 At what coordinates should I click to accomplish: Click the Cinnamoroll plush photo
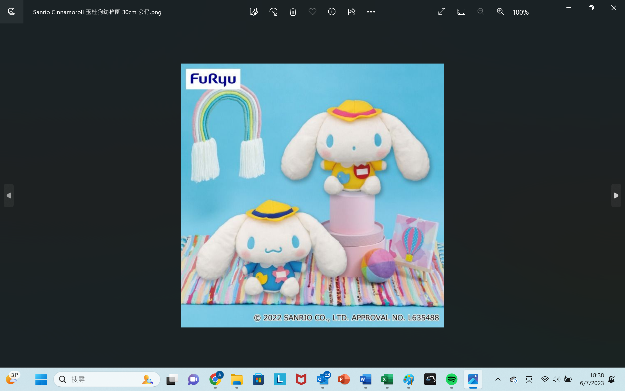[312, 195]
